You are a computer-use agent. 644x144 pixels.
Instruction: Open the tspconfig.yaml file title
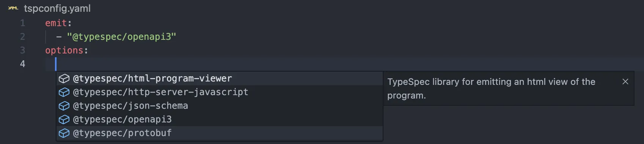57,8
